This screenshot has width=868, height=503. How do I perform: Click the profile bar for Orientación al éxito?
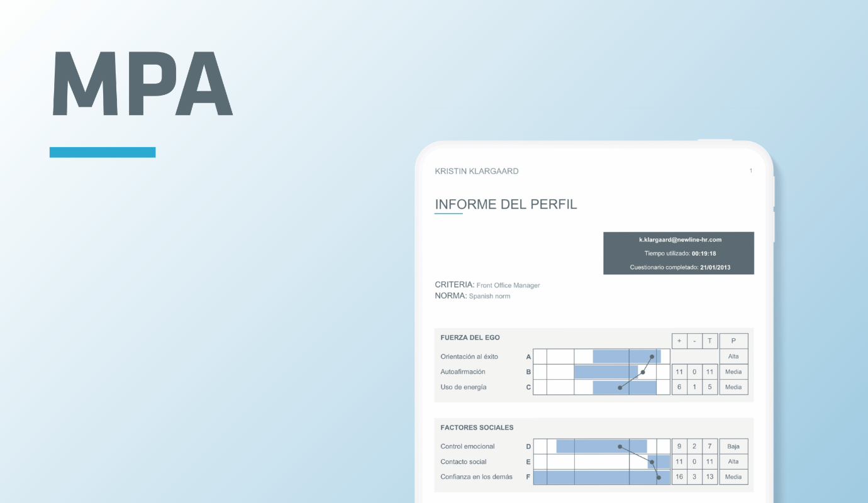coord(626,357)
